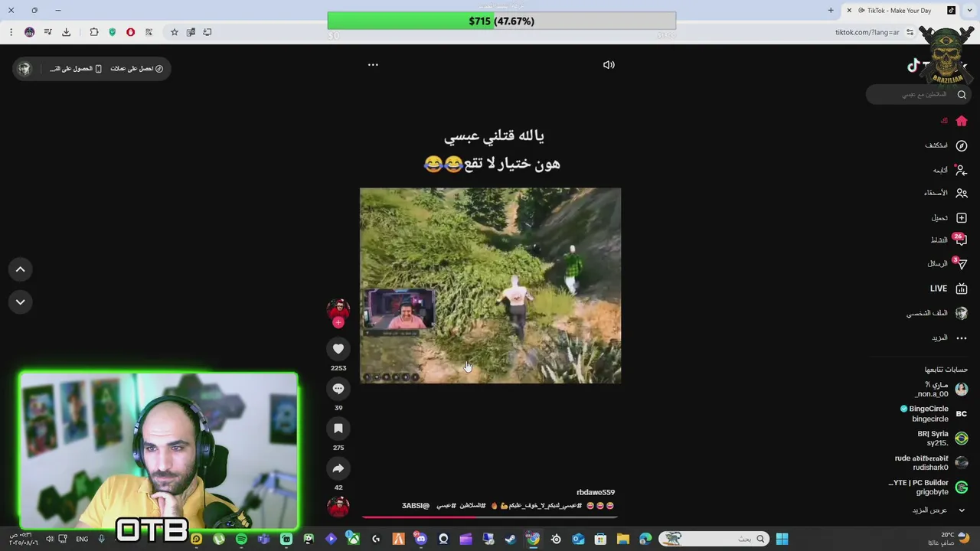Open Activity notifications with the 26 badge
Viewport: 980px width, 551px height.
949,240
